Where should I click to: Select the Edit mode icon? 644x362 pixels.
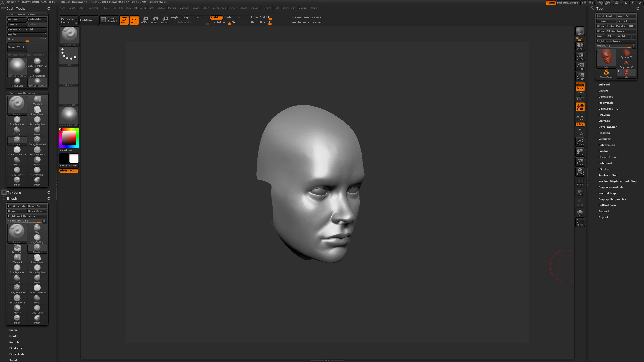[124, 20]
